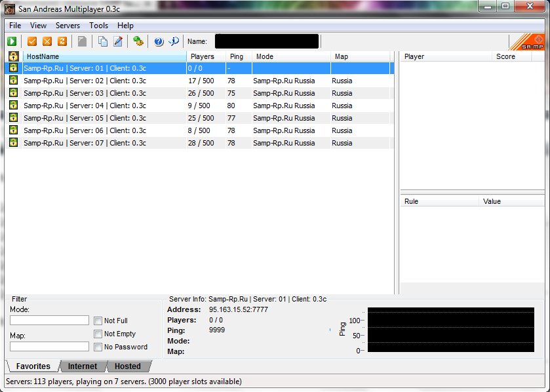Select Samp-Rp.Ru Server: 06 row
This screenshot has height=392, width=550.
coord(199,130)
